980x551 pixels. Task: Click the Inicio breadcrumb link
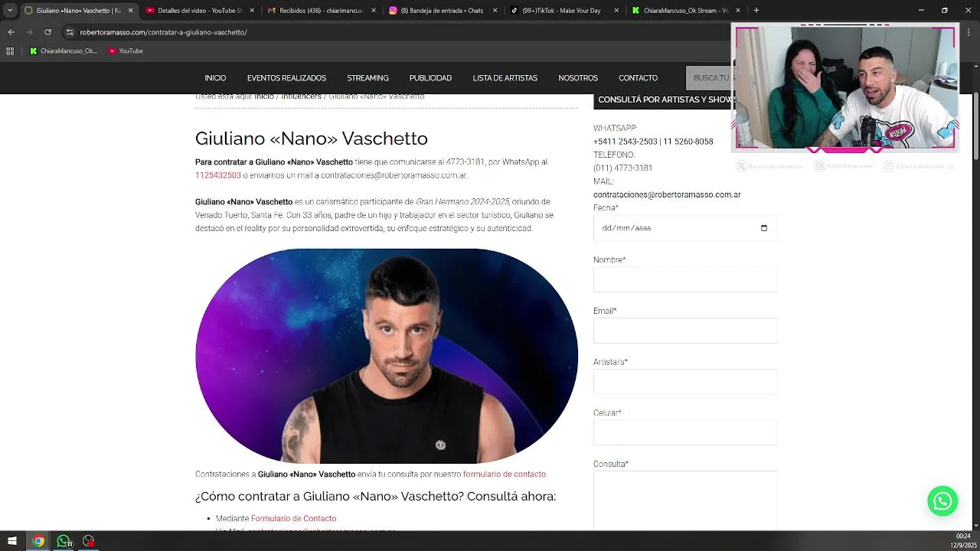tap(264, 97)
